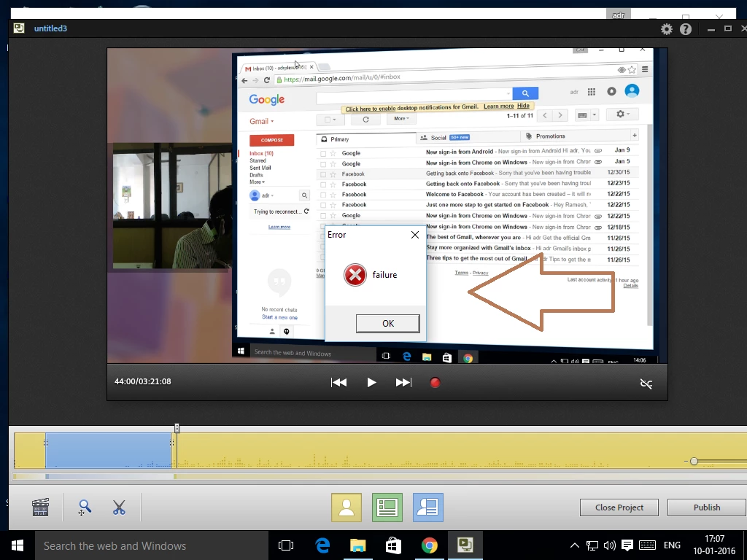Close the Error dialog with its X
The height and width of the screenshot is (560, 747).
coord(415,235)
